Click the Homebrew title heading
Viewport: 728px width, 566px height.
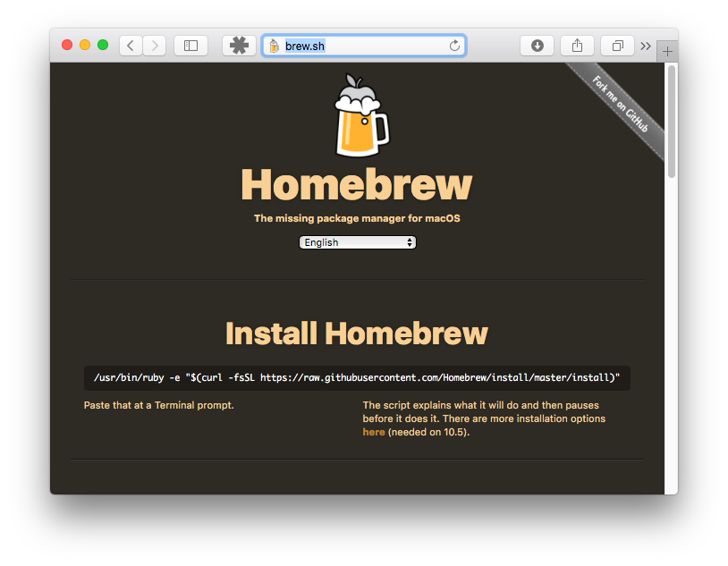click(357, 184)
